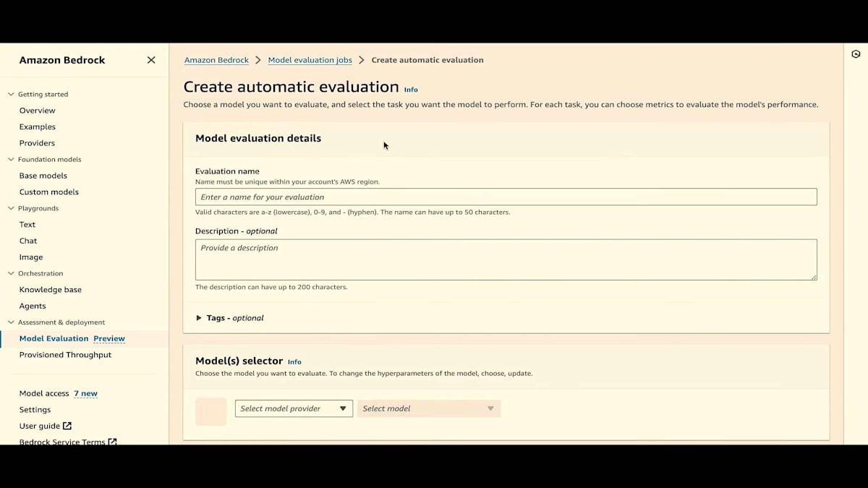Screen dimensions: 868x488
Task: Collapse the Orchestration section
Action: 11,273
